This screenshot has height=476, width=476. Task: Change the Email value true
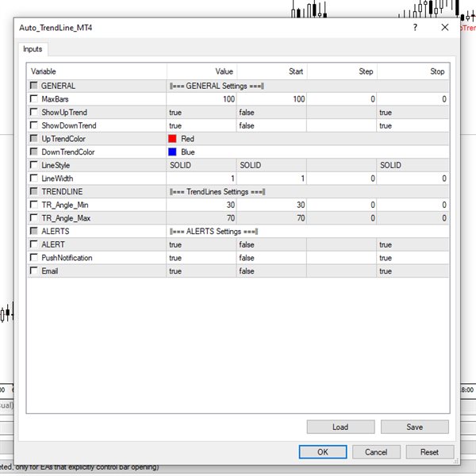click(x=202, y=271)
